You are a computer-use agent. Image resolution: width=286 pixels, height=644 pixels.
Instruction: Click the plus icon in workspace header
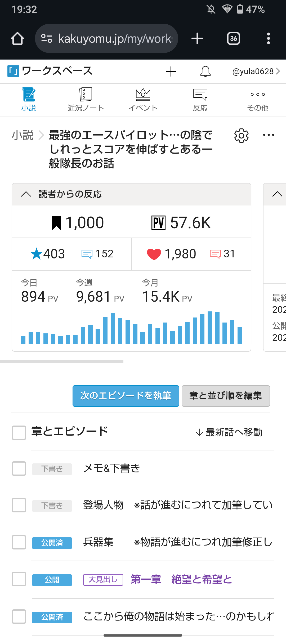pyautogui.click(x=171, y=71)
